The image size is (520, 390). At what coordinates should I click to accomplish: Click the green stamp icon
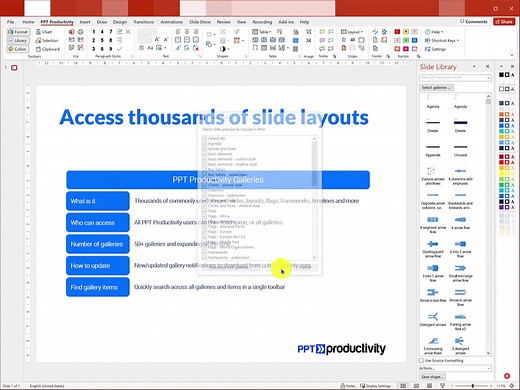click(x=406, y=40)
